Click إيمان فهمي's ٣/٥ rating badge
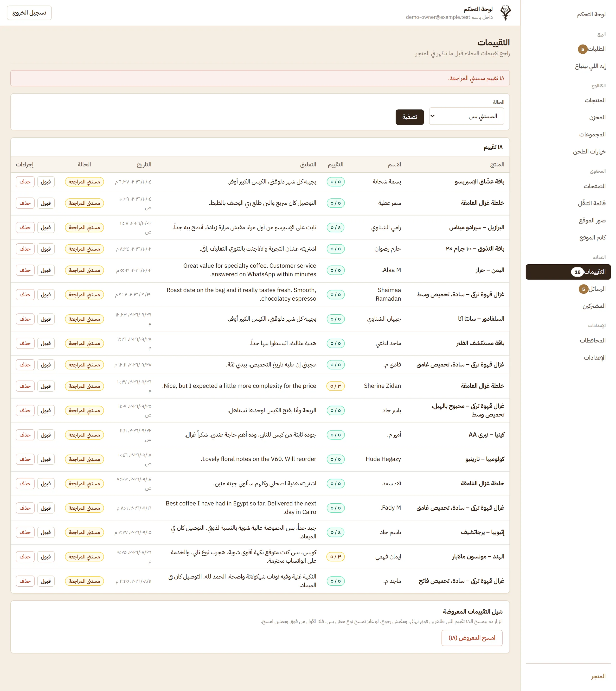Image resolution: width=616 pixels, height=691 pixels. click(x=335, y=557)
